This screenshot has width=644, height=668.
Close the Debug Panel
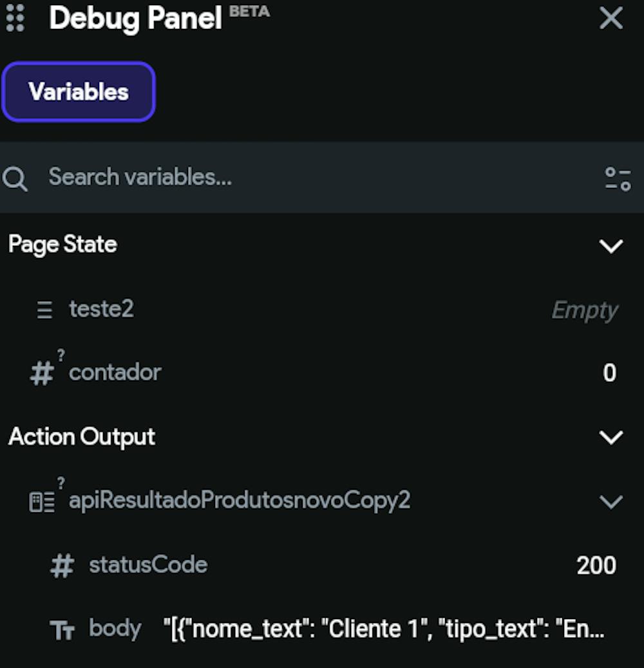pyautogui.click(x=611, y=19)
